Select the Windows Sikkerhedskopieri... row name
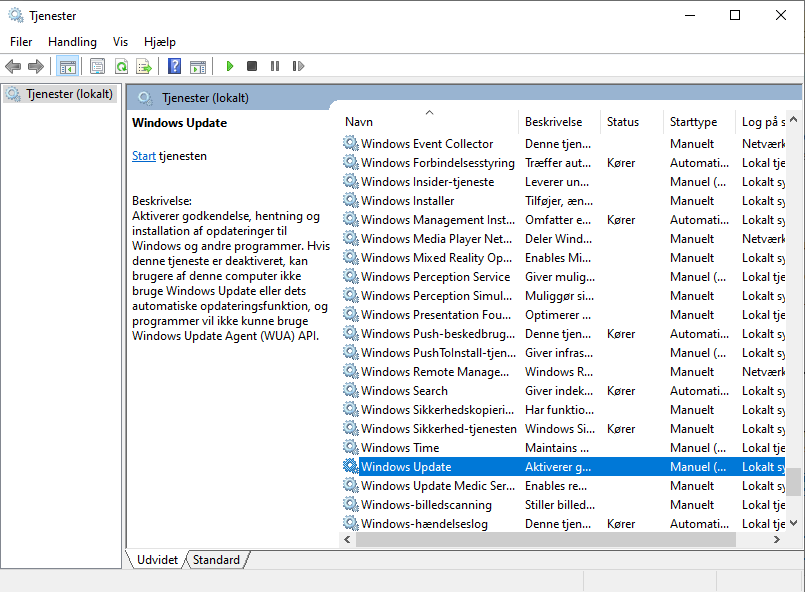Viewport: 805px width, 592px height. (x=437, y=410)
